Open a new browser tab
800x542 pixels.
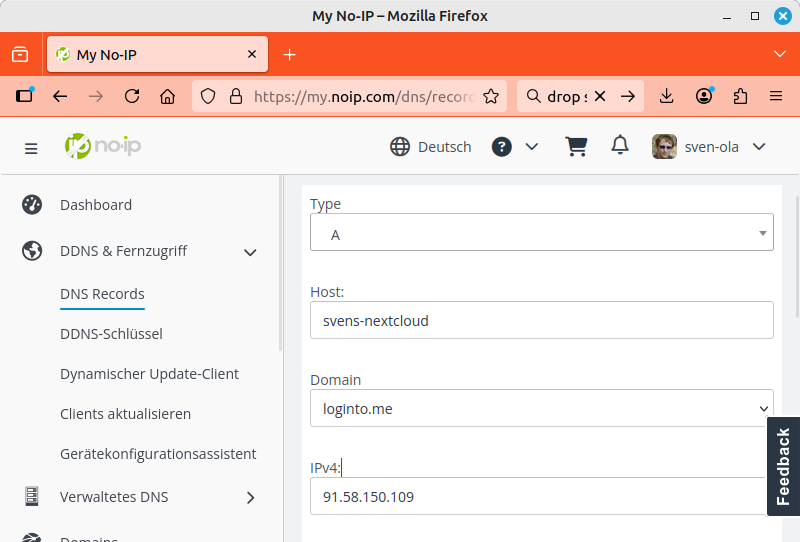[289, 55]
